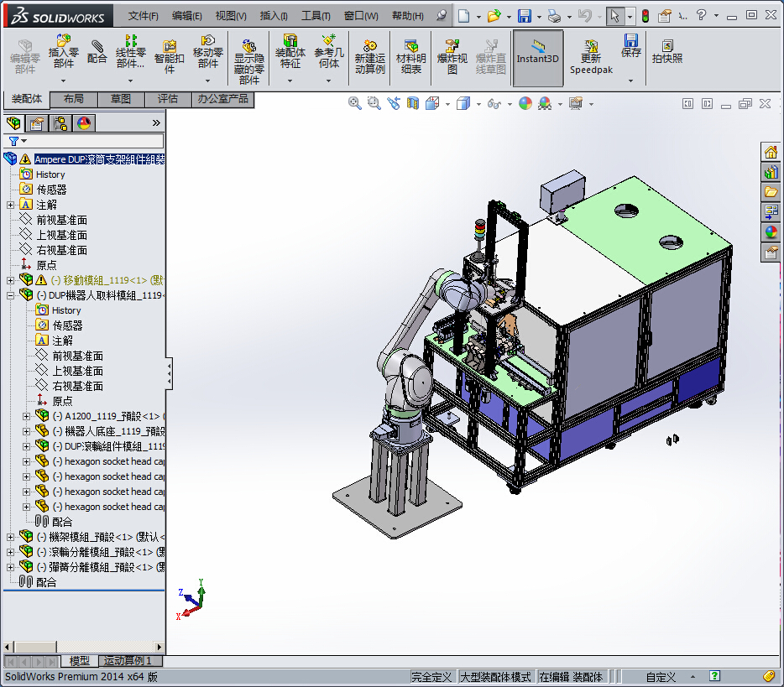784x687 pixels.
Task: Open SolidWorks Resources home icon in task pane
Action: (x=771, y=152)
